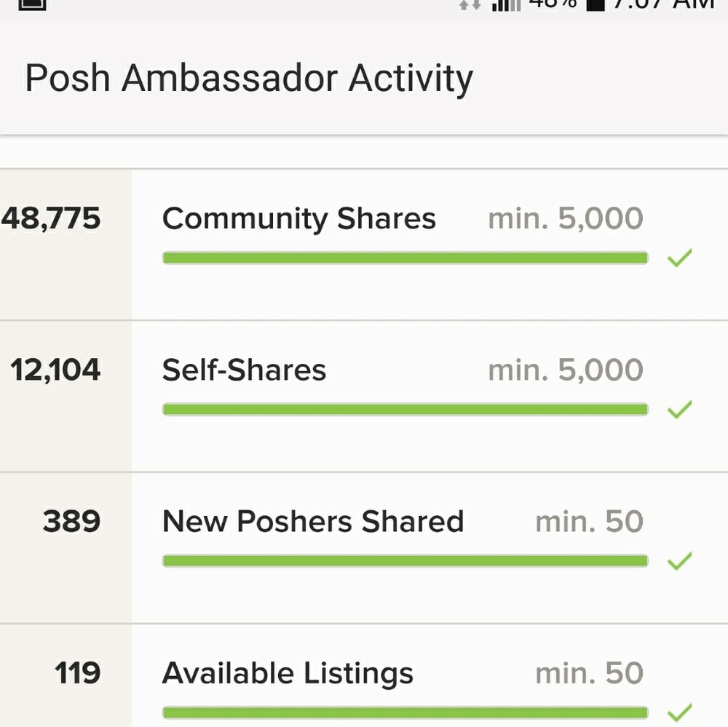This screenshot has width=728, height=727.
Task: Tap the 389 new poshers count
Action: pos(71,522)
